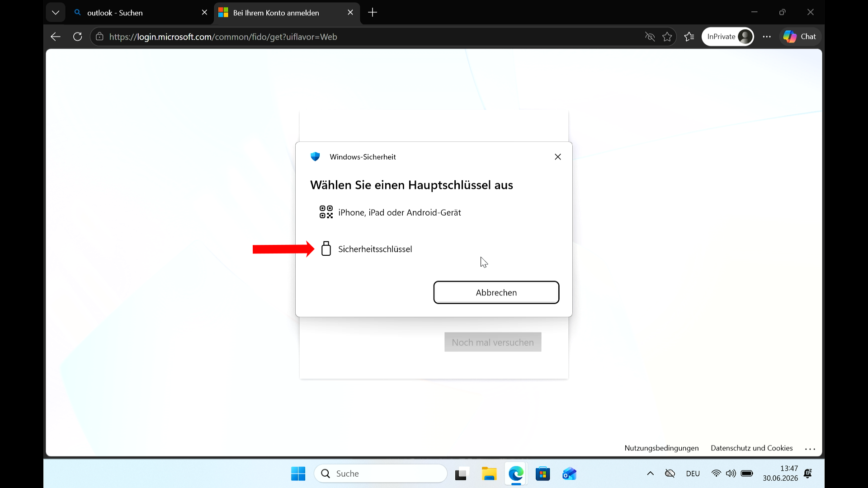Check the battery status icon
This screenshot has width=868, height=488.
pyautogui.click(x=747, y=474)
